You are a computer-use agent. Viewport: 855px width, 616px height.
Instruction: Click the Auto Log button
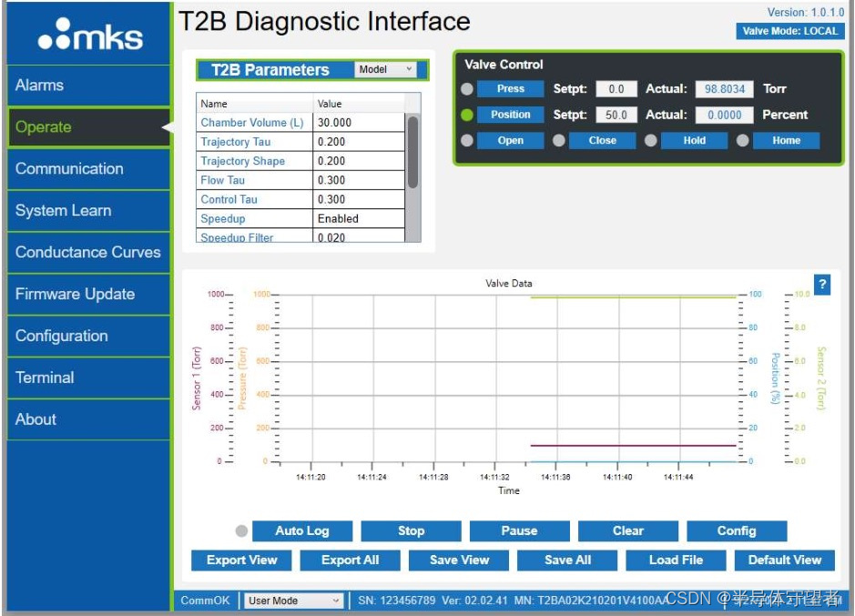pos(302,531)
